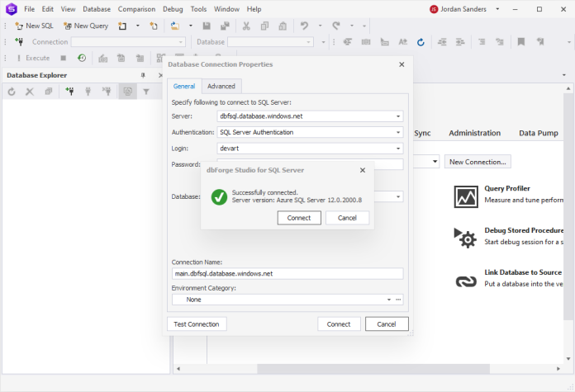Open the Data Pump tab on start page
Screen dimensions: 575x392
tap(539, 133)
